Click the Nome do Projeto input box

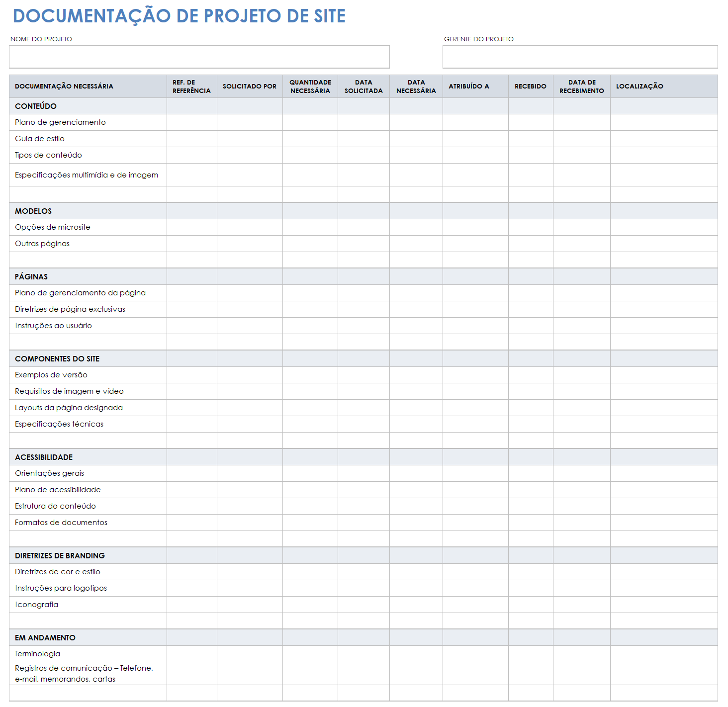[x=199, y=57]
